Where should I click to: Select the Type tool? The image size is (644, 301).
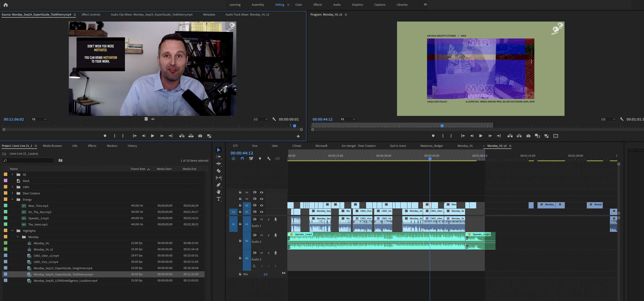pyautogui.click(x=219, y=199)
